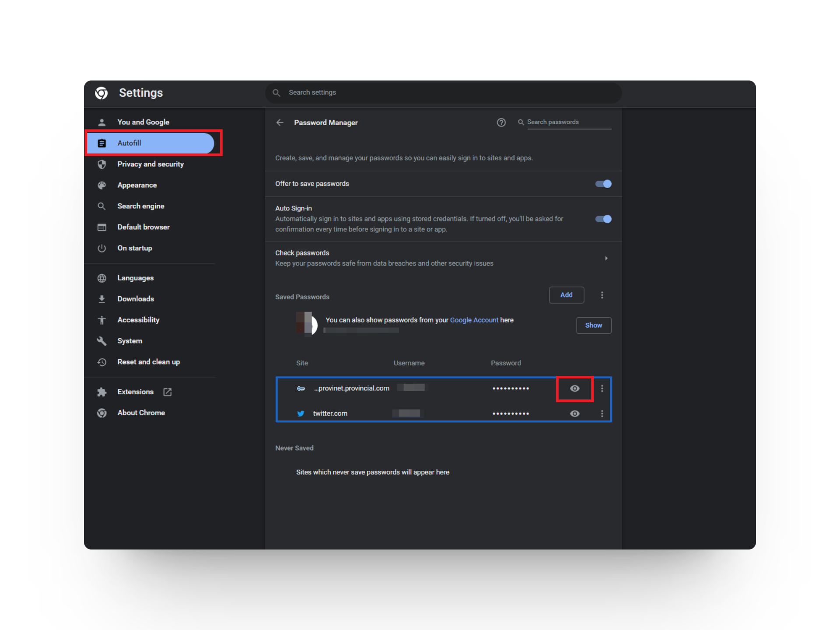Expand the Check passwords section
The width and height of the screenshot is (840, 630).
(x=606, y=258)
